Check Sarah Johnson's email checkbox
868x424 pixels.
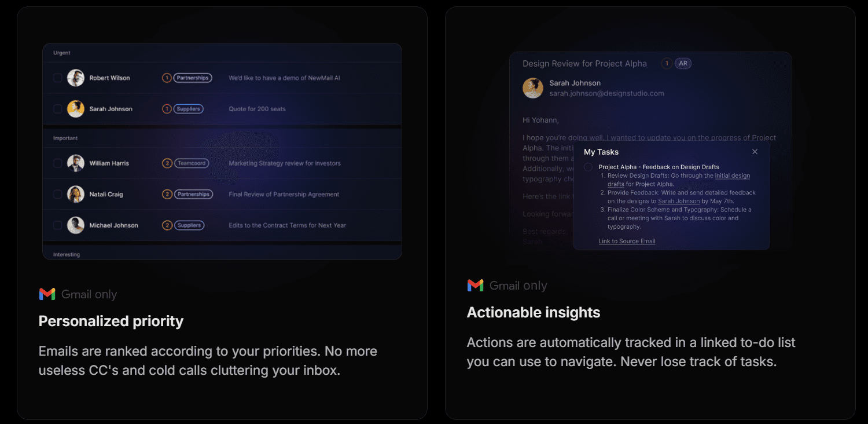(x=57, y=108)
